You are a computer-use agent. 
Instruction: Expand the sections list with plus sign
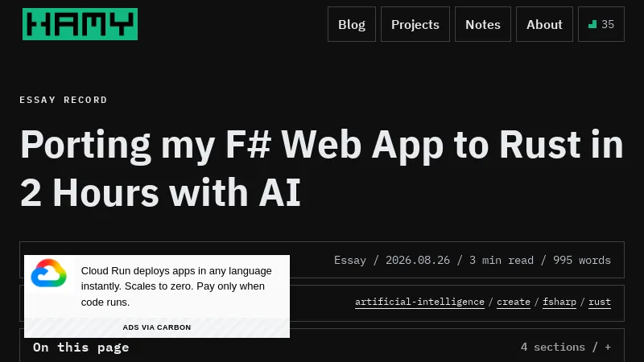coord(608,348)
